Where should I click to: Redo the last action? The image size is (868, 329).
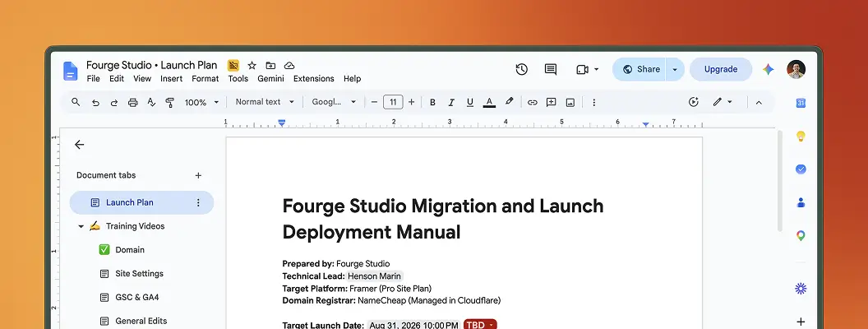pos(114,103)
